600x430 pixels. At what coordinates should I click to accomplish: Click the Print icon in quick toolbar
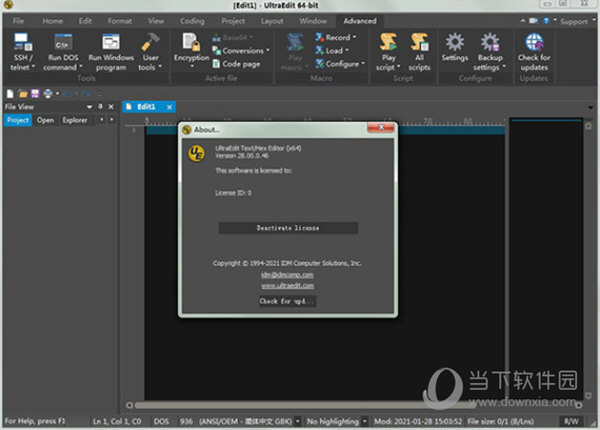(48, 94)
